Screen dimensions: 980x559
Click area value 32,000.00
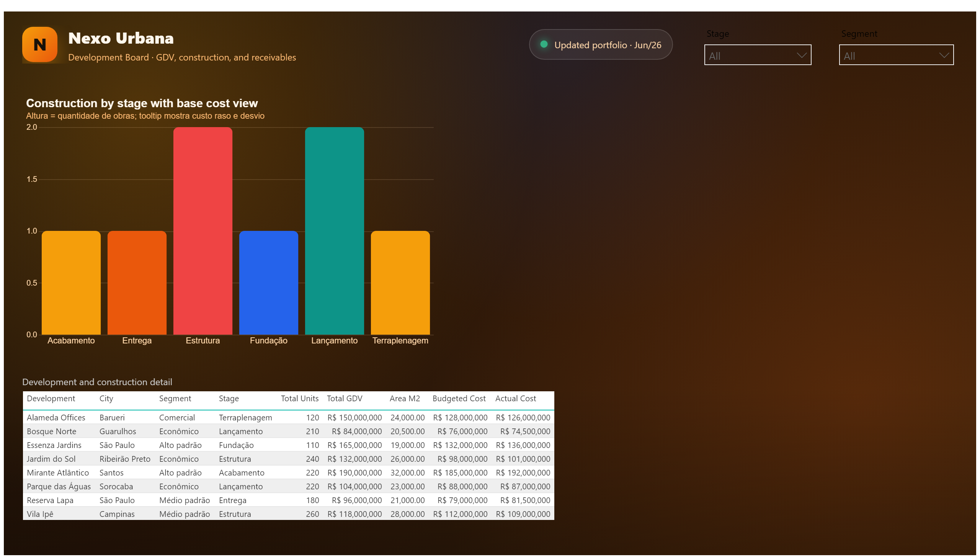coord(407,472)
